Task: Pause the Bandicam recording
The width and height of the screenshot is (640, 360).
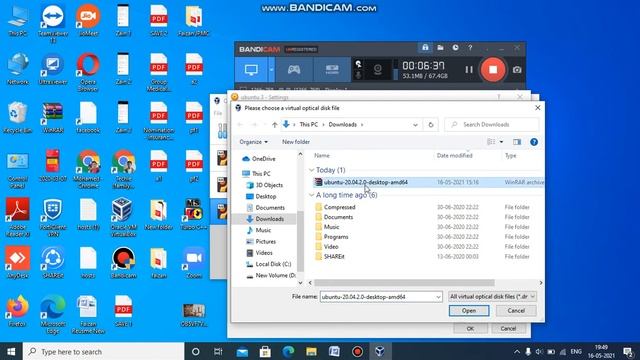Action: [x=469, y=70]
